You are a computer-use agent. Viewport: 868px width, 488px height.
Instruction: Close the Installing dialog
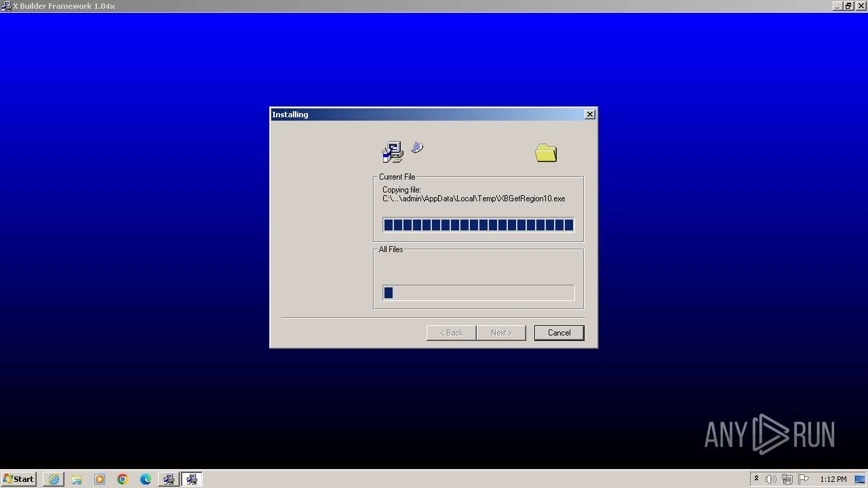click(590, 115)
